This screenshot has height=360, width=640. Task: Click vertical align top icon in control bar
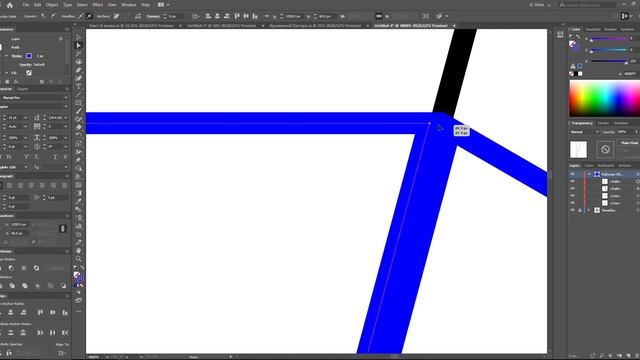pyautogui.click(x=237, y=16)
